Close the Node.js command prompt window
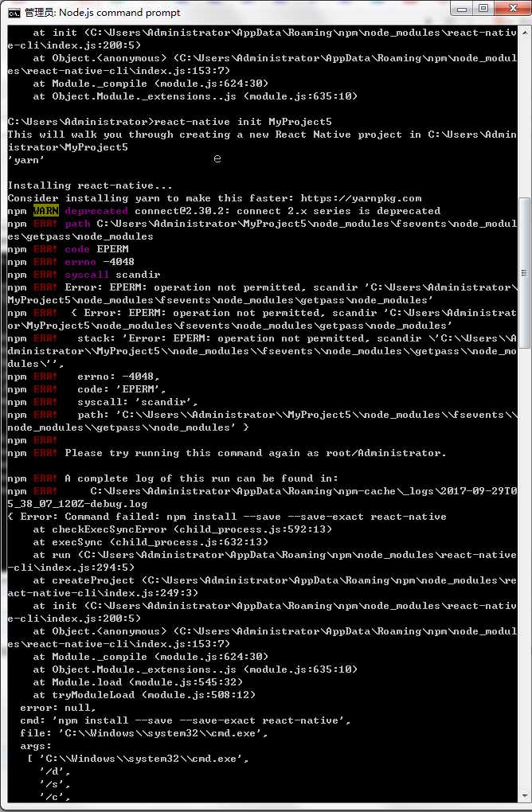 (512, 9)
